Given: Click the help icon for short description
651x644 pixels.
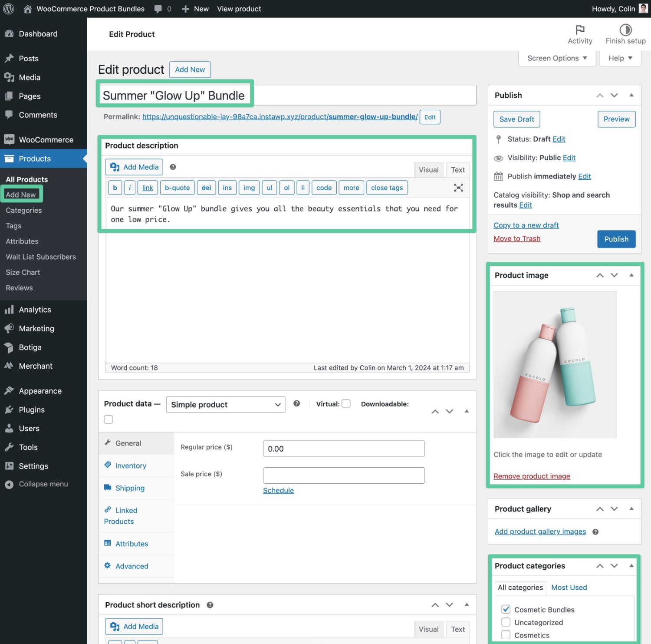Looking at the screenshot, I should tap(210, 605).
